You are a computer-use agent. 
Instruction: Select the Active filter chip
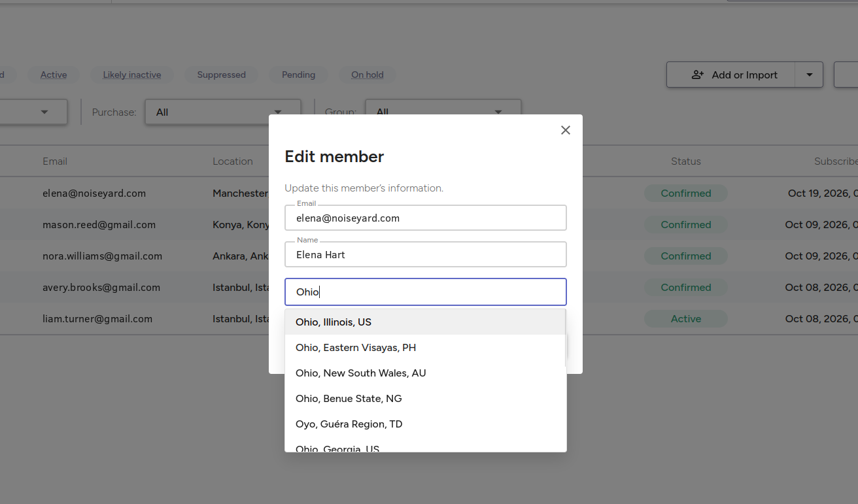(54, 75)
